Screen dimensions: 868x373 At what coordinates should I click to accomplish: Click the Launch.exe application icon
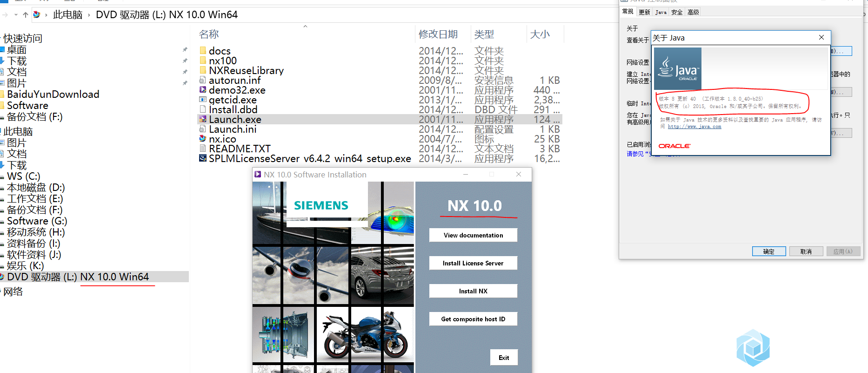tap(203, 119)
